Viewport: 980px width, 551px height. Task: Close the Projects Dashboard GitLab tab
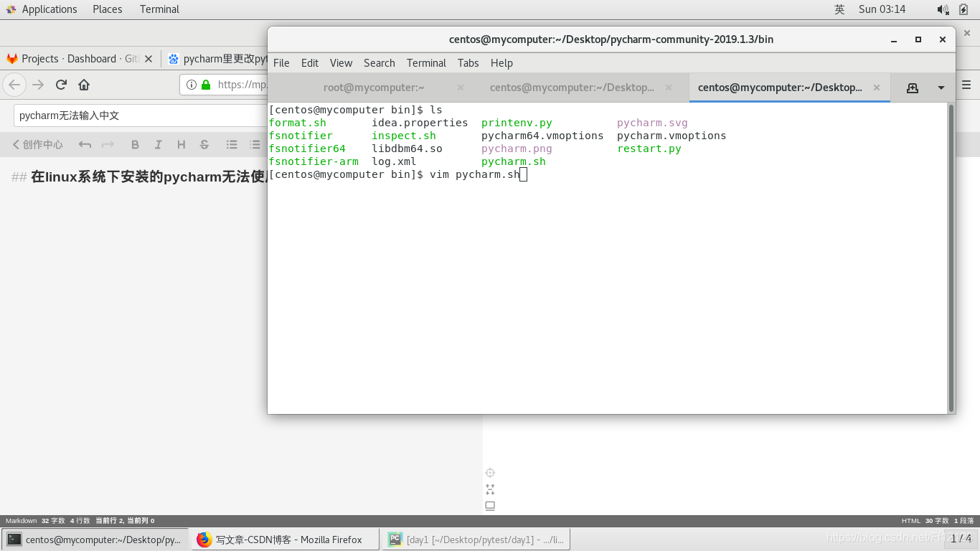[149, 59]
